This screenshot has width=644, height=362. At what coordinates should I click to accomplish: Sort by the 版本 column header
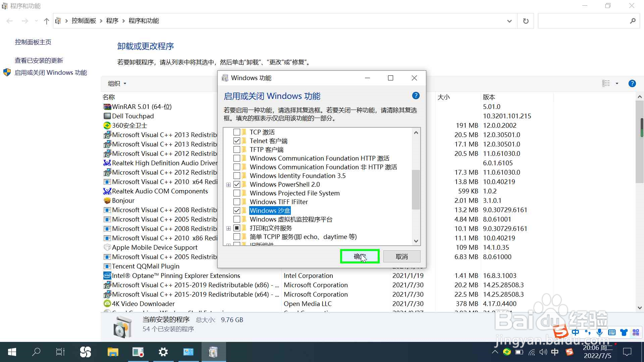pos(489,97)
